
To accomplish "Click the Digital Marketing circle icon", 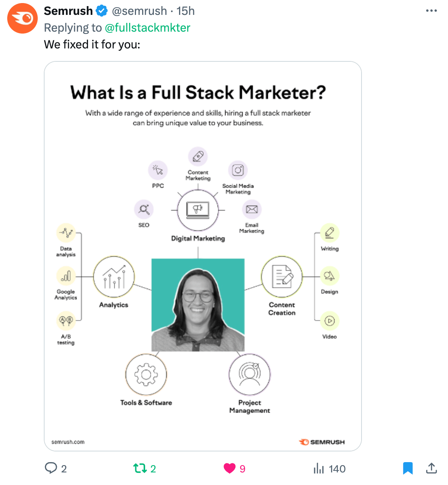I will [x=198, y=210].
